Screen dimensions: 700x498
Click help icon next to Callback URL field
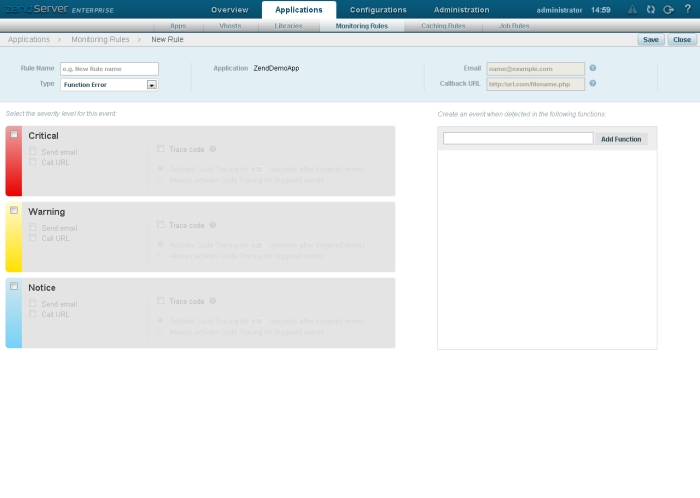(593, 84)
